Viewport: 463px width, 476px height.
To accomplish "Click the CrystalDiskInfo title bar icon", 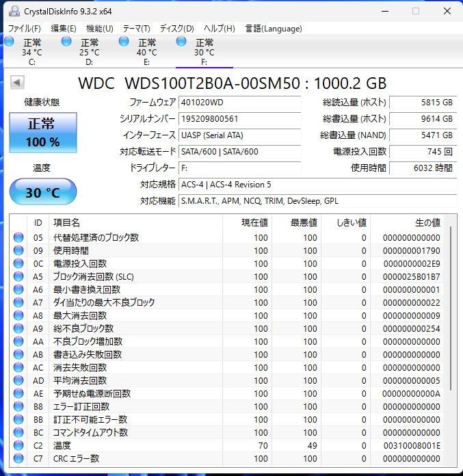I will tap(14, 11).
